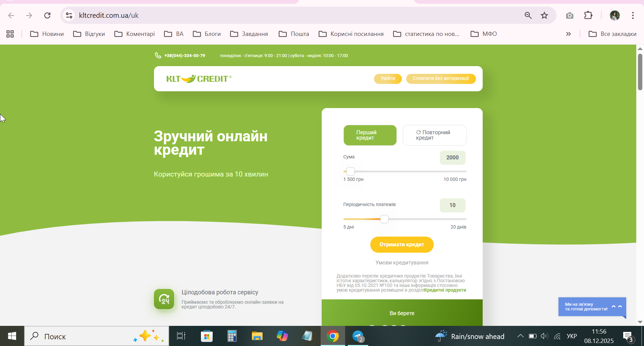Show hidden system tray icons

520,336
